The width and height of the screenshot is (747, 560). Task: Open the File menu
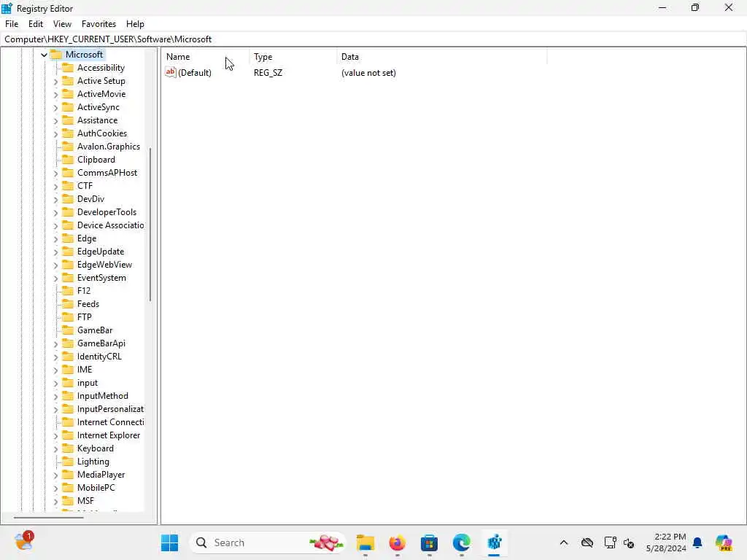coord(12,24)
